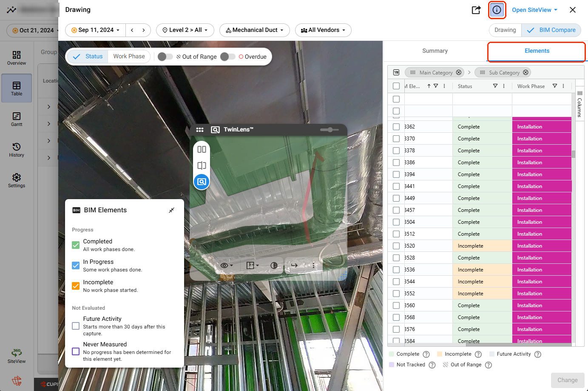Remove the Main Category grouping chip
This screenshot has height=391, width=588.
(458, 72)
